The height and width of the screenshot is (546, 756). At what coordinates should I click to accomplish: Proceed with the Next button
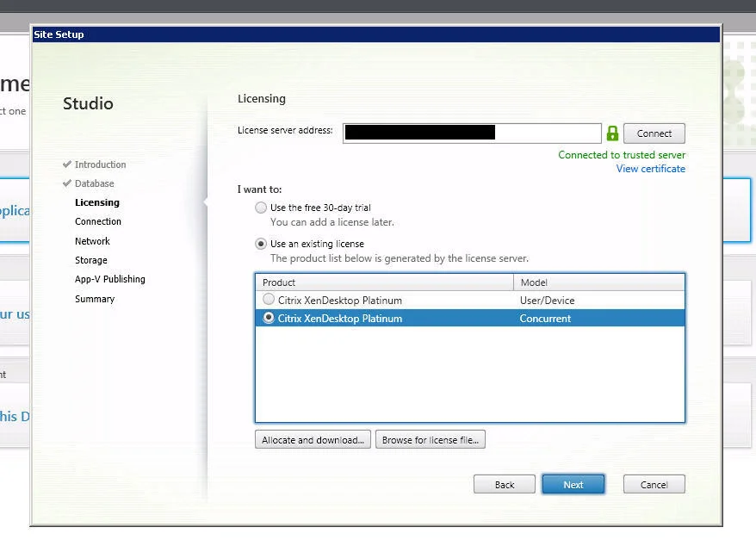point(573,484)
